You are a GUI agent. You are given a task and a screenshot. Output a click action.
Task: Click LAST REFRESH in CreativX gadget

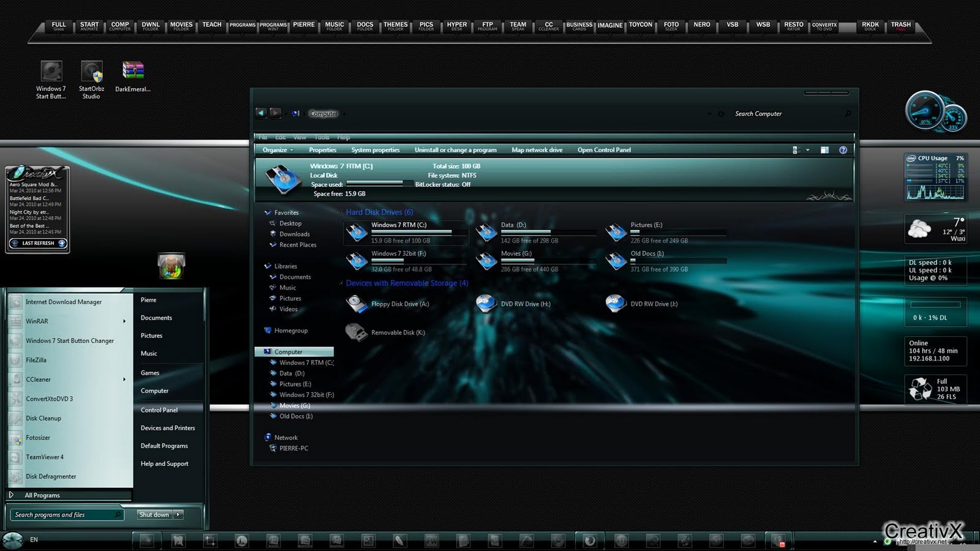coord(38,243)
